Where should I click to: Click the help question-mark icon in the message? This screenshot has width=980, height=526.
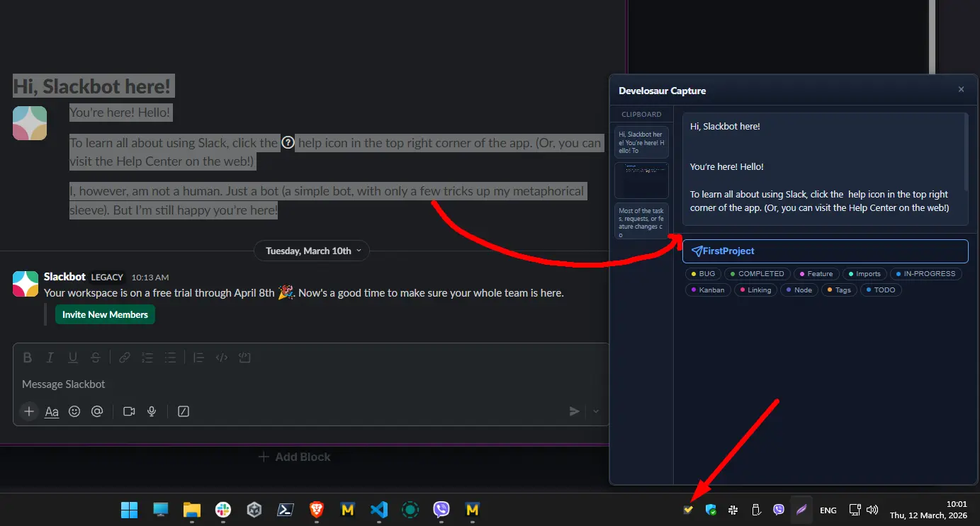288,142
